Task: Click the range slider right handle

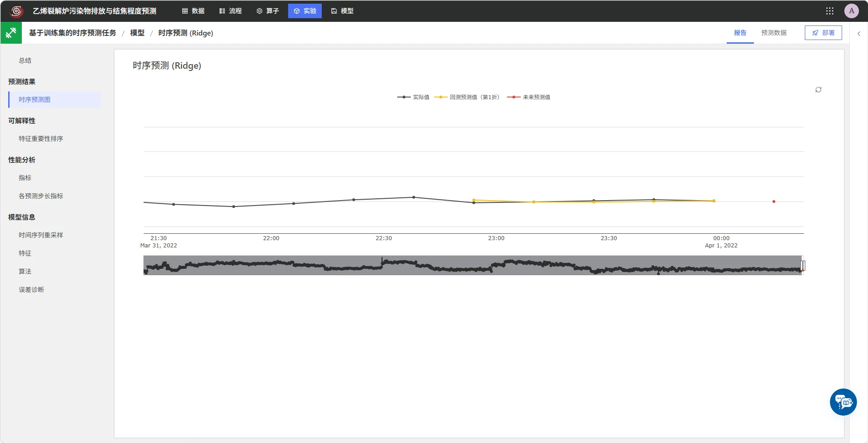Action: [803, 265]
